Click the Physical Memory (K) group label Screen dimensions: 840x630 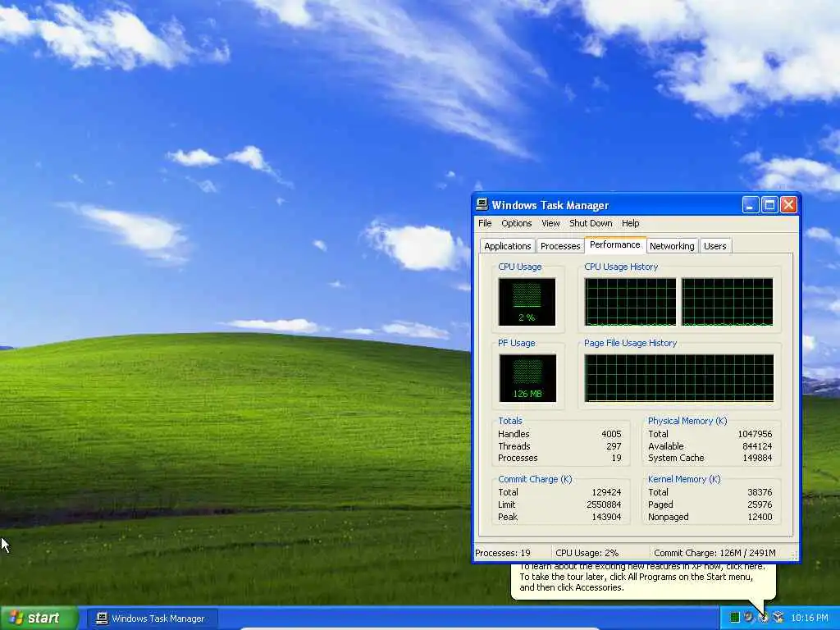pyautogui.click(x=687, y=421)
